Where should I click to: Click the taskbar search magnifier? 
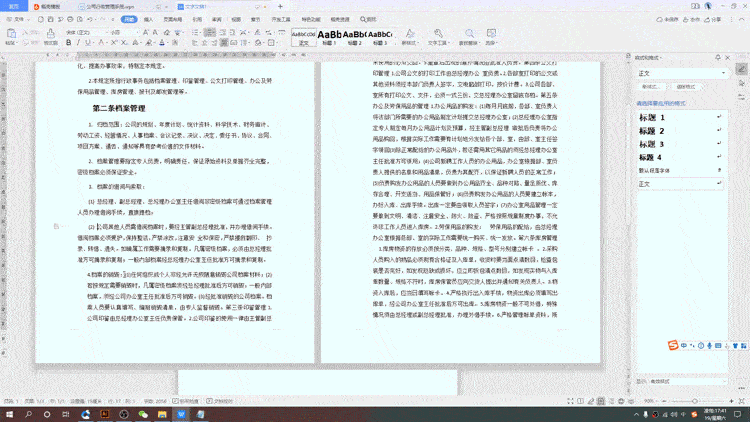click(x=28, y=414)
